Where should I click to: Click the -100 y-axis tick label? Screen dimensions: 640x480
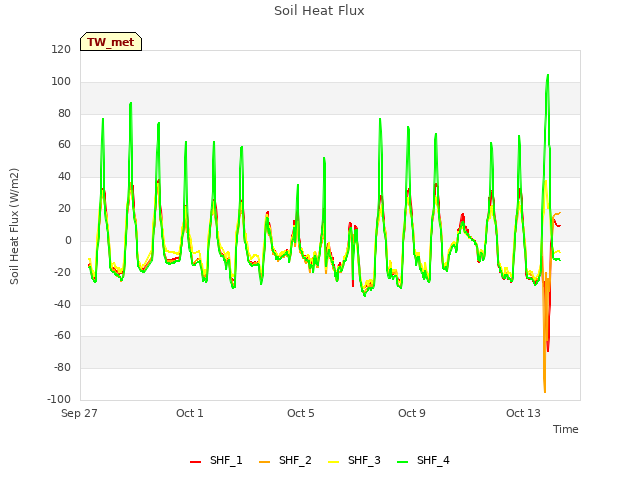pos(59,400)
